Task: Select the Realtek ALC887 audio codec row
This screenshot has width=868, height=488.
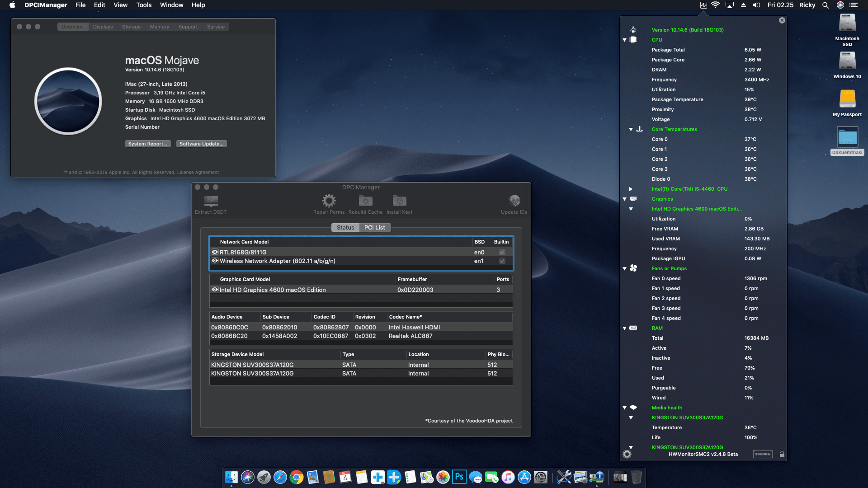Action: 361,336
